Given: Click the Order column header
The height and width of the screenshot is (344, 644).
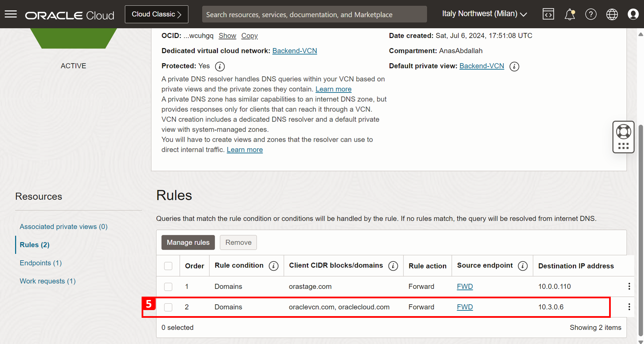Looking at the screenshot, I should pos(194,266).
